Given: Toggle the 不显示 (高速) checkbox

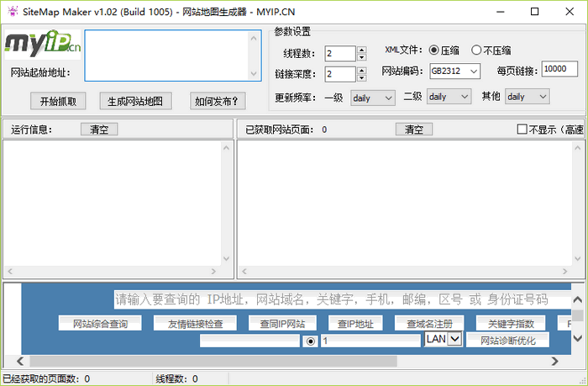Looking at the screenshot, I should 522,130.
